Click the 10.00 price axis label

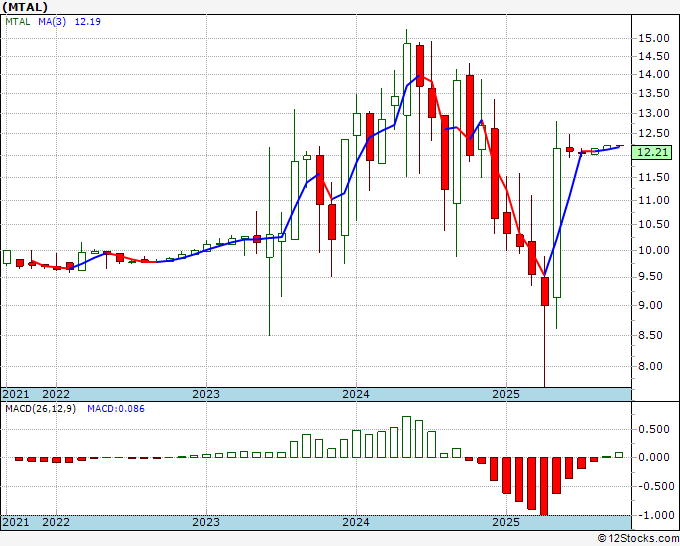click(x=654, y=250)
